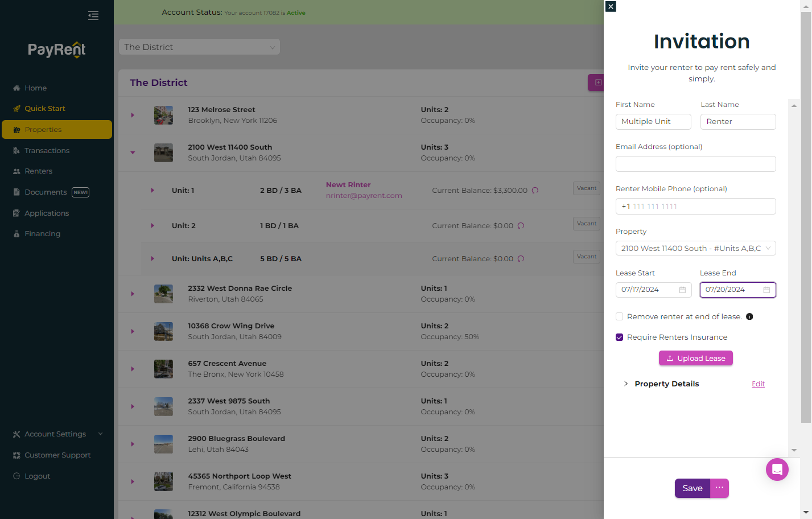The image size is (812, 519).
Task: Refresh Units A,B,C current balance
Action: 521,259
